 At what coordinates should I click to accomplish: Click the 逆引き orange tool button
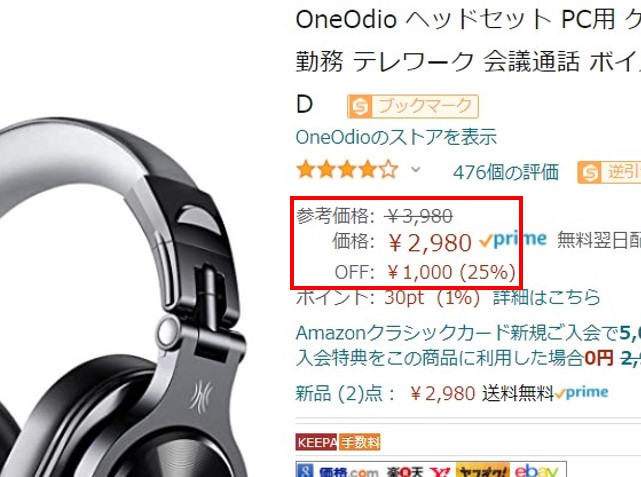(609, 172)
